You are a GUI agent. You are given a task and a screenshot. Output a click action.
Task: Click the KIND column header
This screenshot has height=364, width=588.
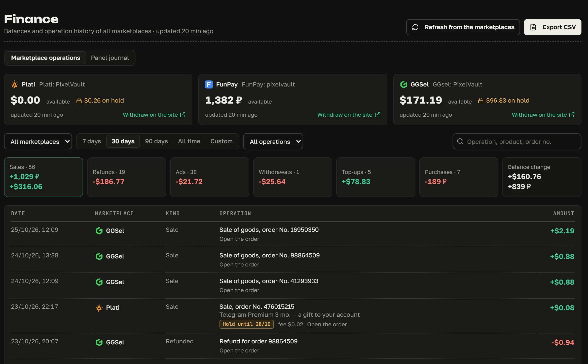173,213
